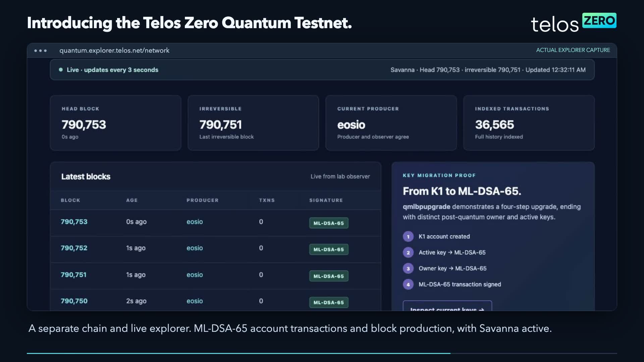This screenshot has height=362, width=644.
Task: Click 'ML-DSA-65 transaction signed' step text
Action: [460, 285]
